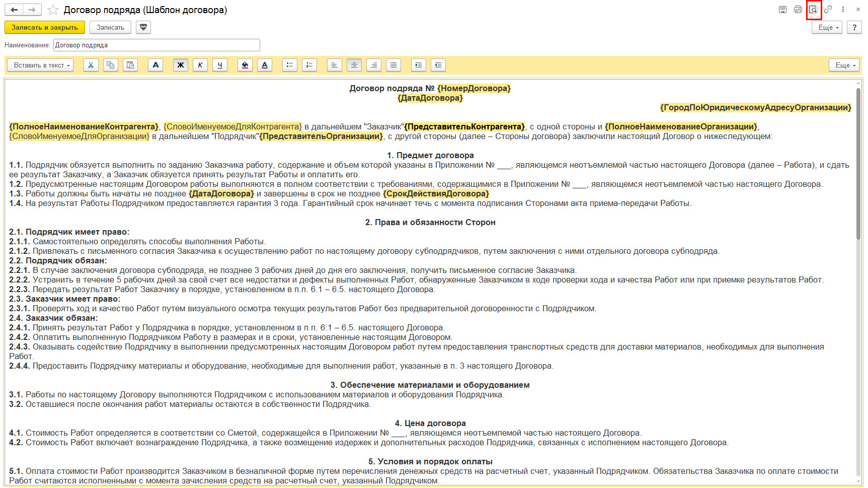
Task: Choose text color with red-underlined A
Action: (265, 65)
